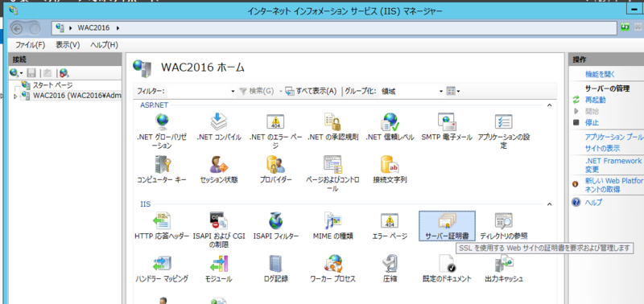Open コンピューター キー feature
This screenshot has height=304, width=644.
[x=162, y=170]
